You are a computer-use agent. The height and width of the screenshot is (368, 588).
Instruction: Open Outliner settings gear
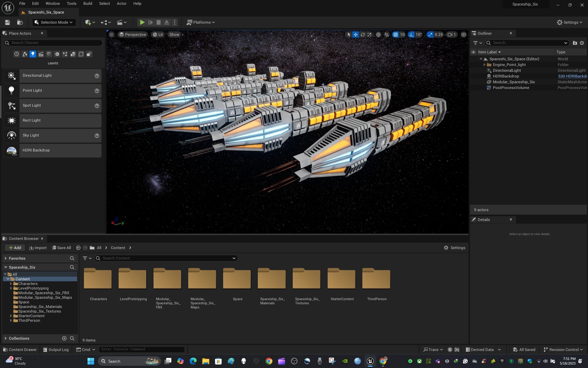582,43
